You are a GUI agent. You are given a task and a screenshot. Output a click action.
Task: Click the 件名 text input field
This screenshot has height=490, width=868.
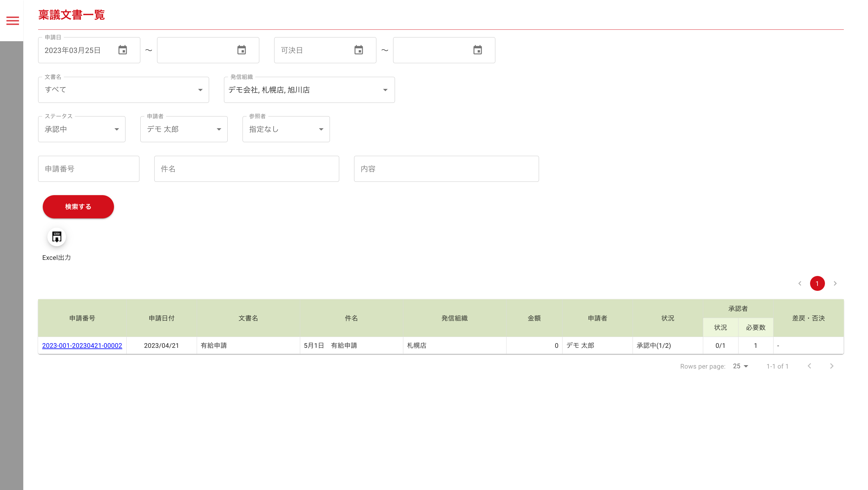[246, 169]
